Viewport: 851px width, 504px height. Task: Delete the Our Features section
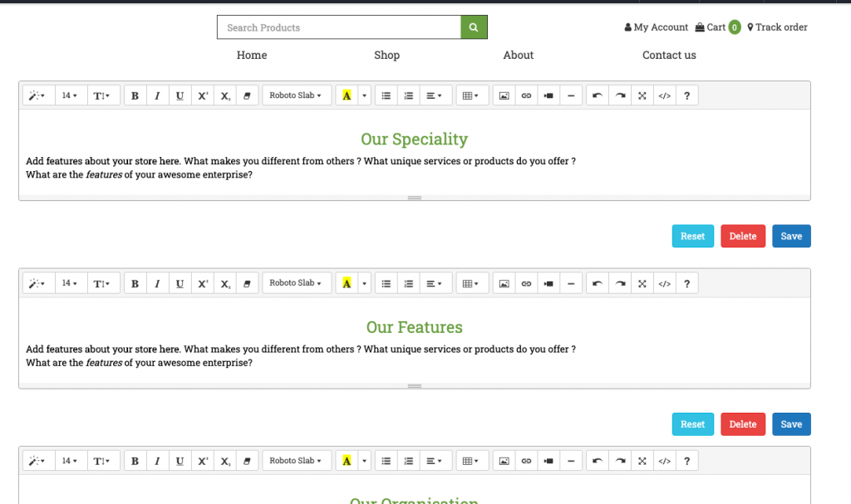click(x=742, y=424)
